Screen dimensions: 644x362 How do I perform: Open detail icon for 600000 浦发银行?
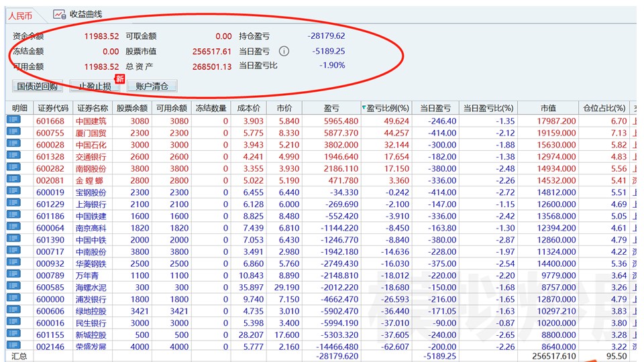pyautogui.click(x=13, y=298)
